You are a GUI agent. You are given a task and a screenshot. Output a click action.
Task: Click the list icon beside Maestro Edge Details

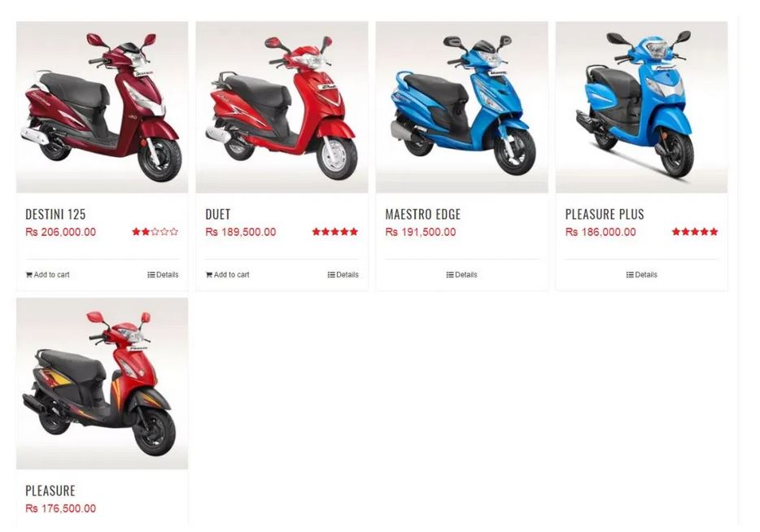pos(450,275)
